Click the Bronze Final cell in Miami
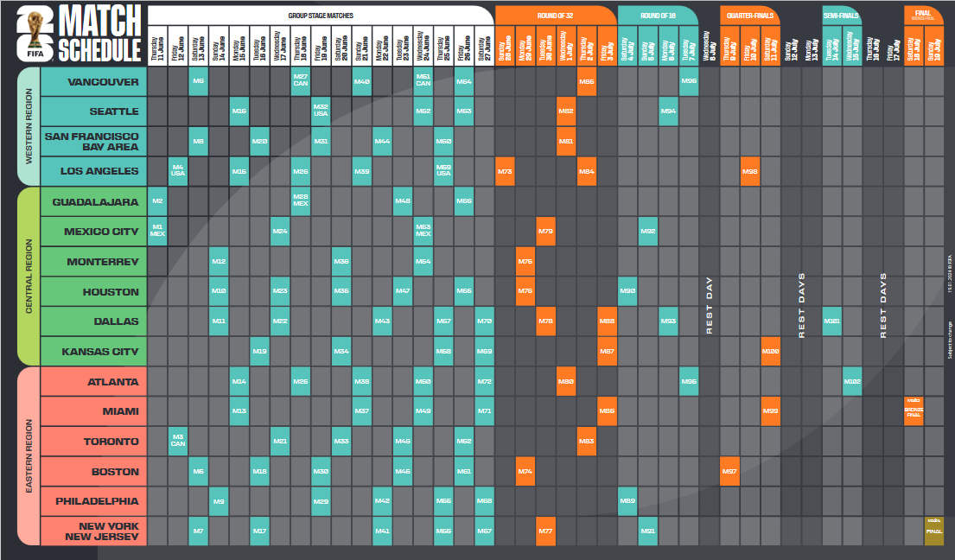Viewport: 955px width, 560px height. [914, 411]
